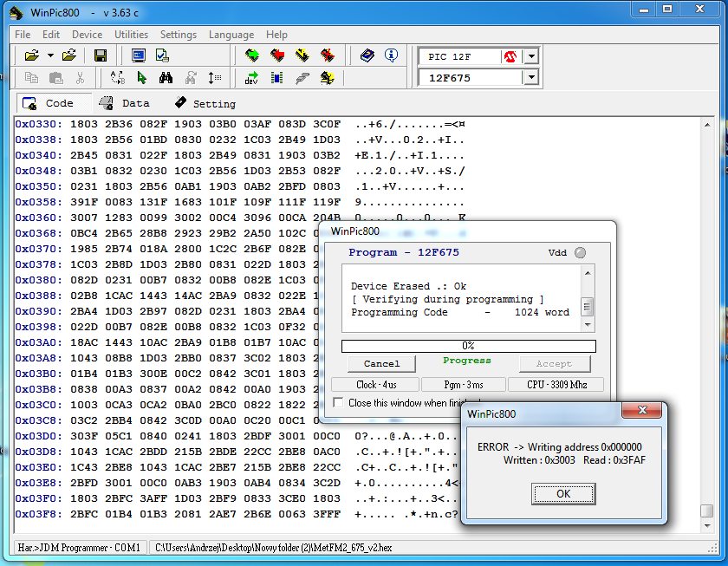The image size is (728, 566).
Task: Switch to the Setting tab
Action: click(x=205, y=103)
